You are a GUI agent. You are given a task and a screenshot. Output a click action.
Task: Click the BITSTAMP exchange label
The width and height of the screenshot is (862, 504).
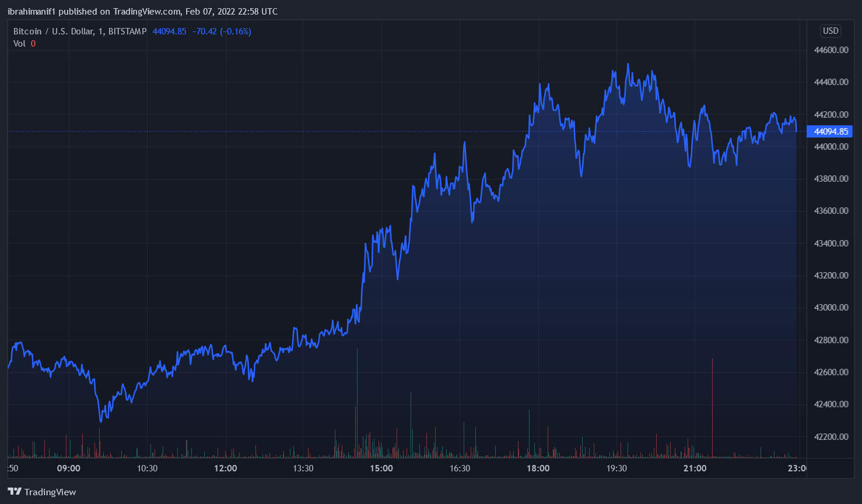click(129, 31)
